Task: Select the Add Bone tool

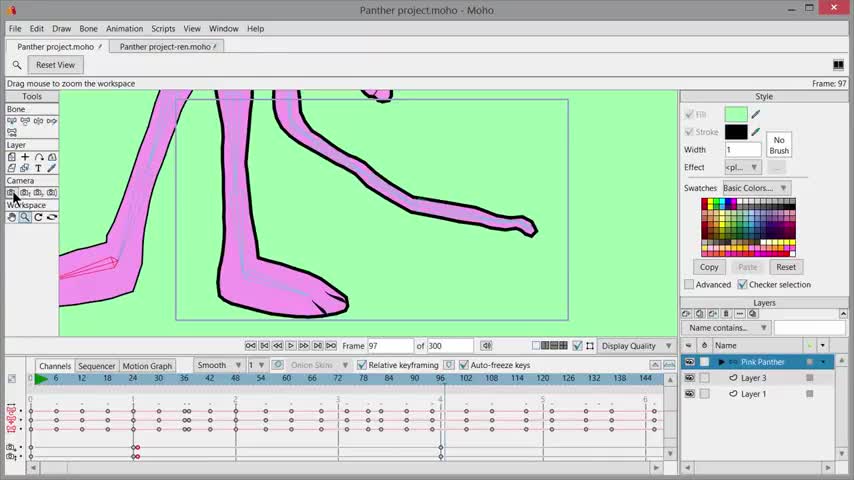Action: point(38,121)
